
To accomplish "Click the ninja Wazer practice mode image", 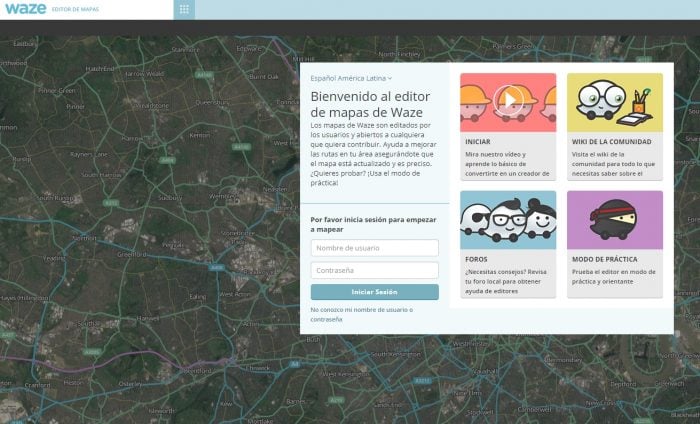I will point(614,219).
